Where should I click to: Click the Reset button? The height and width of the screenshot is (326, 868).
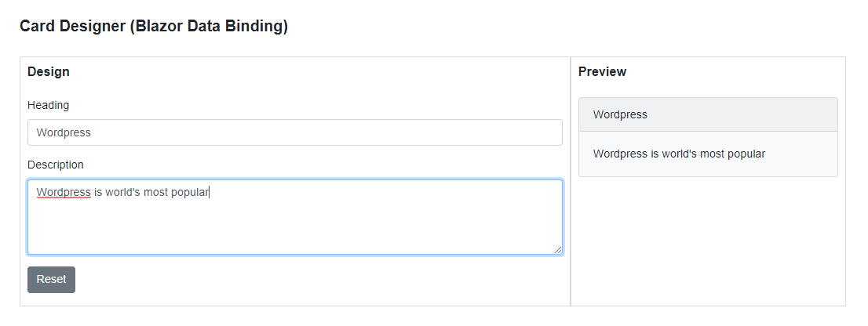point(51,280)
